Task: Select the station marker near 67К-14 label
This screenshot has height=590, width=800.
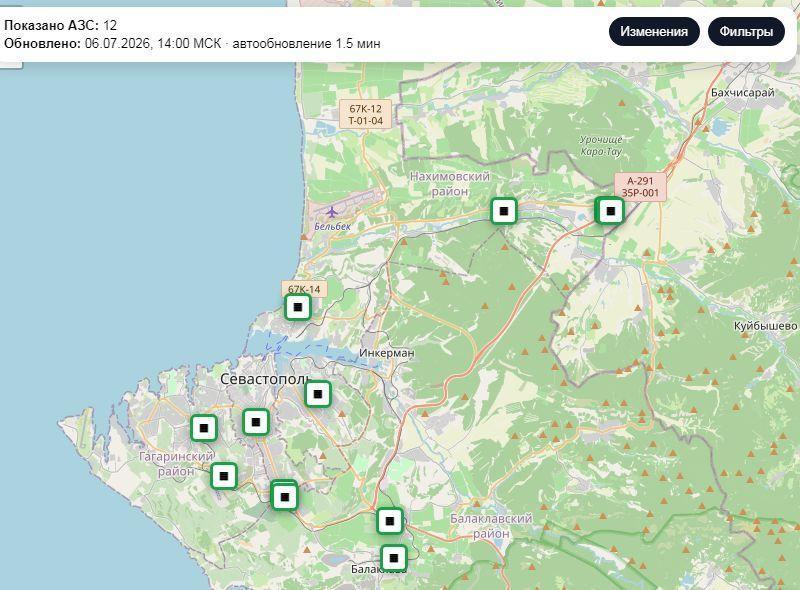Action: pos(298,307)
